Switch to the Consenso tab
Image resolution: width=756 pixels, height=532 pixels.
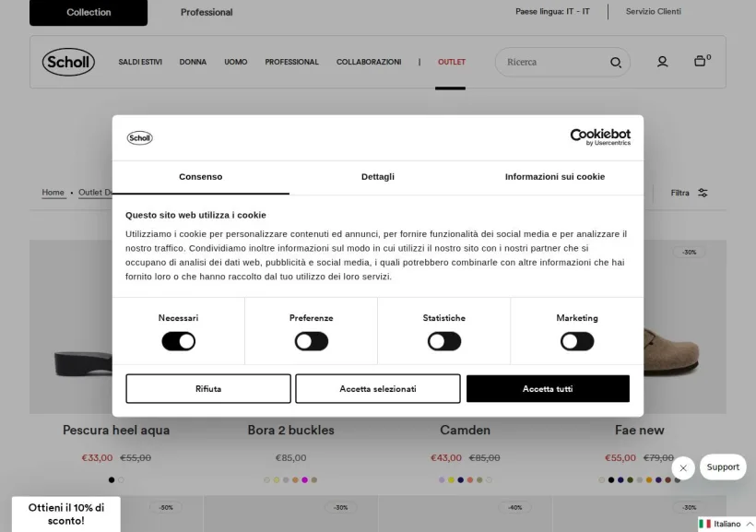pos(201,177)
